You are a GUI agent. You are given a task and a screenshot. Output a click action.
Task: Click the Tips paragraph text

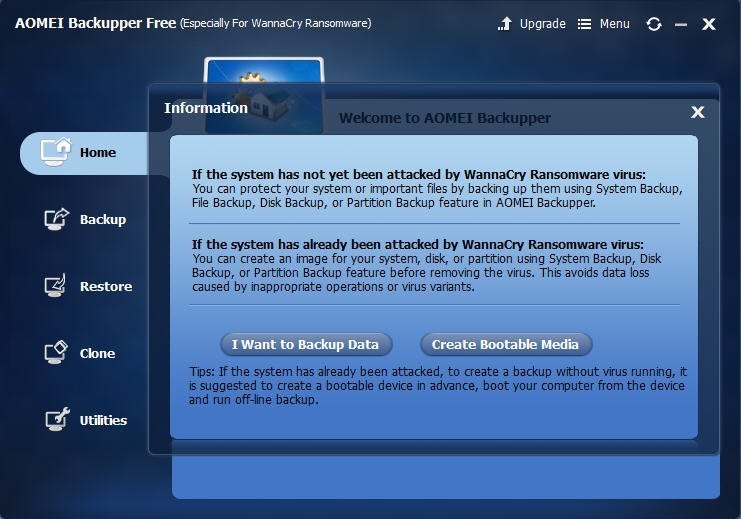(438, 385)
